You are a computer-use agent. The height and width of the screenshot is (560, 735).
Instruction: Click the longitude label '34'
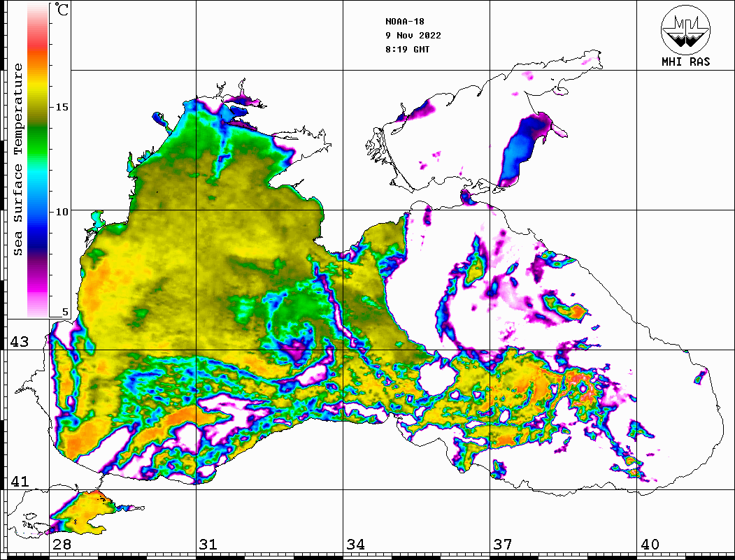356,545
